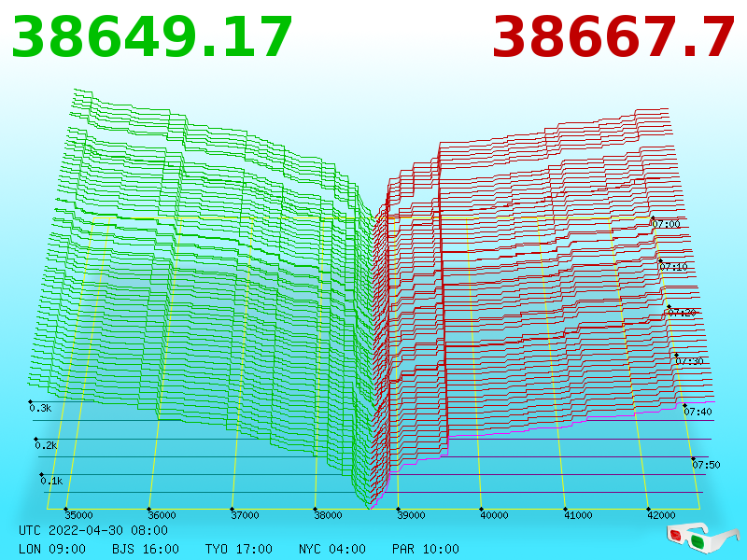Click the 07:40 time marker

(698, 412)
